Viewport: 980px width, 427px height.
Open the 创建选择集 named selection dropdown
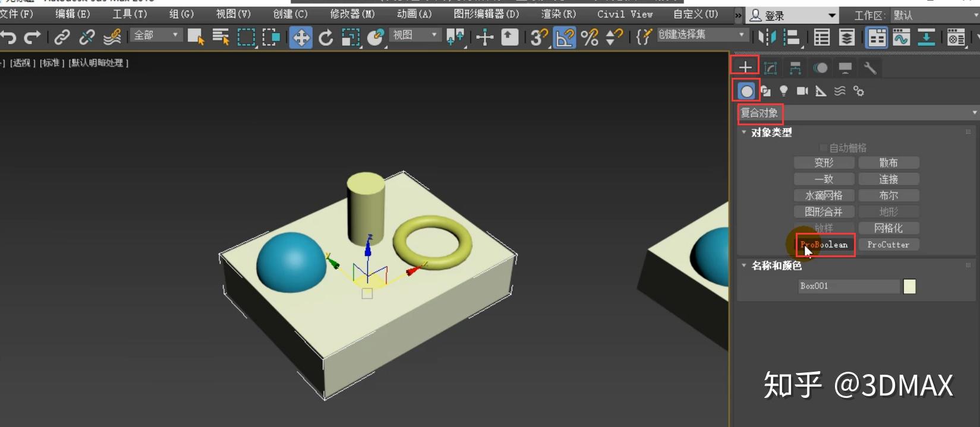click(702, 34)
